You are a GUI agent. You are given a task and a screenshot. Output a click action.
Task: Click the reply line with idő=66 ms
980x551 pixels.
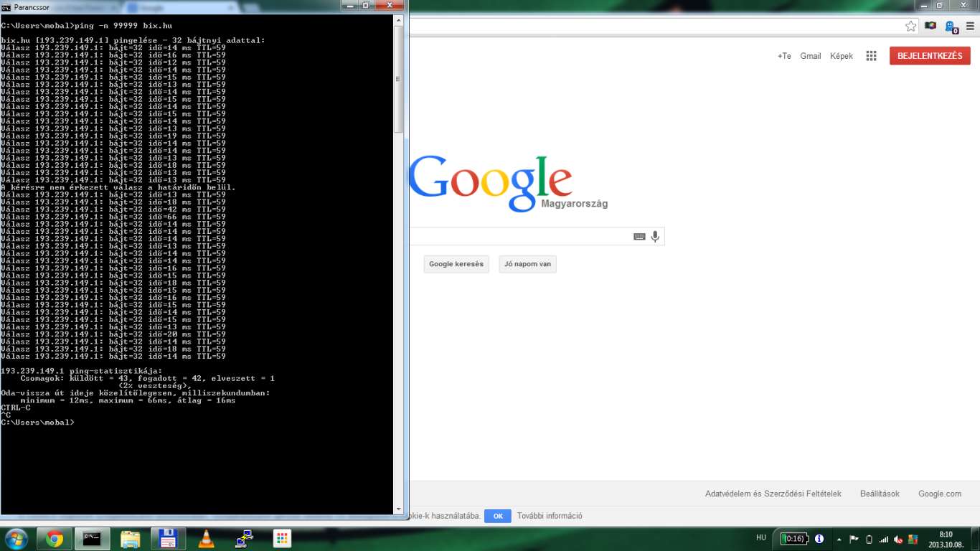(113, 217)
